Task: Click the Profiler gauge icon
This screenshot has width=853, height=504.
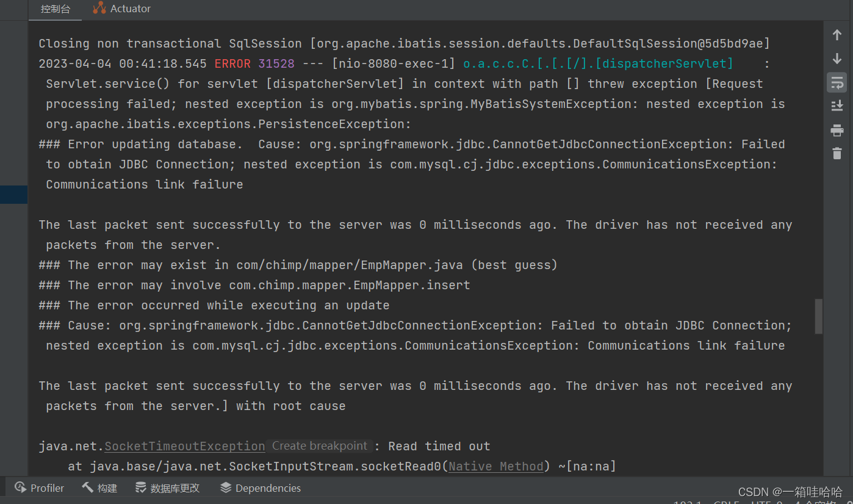Action: coord(21,488)
